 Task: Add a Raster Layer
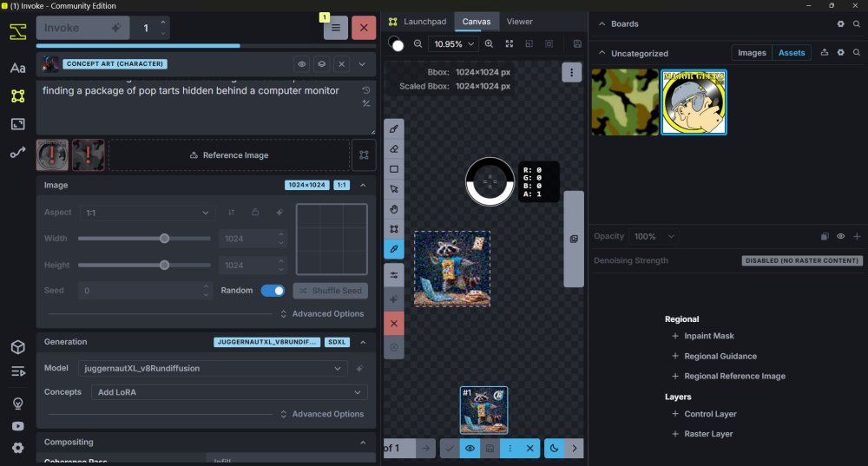point(703,434)
